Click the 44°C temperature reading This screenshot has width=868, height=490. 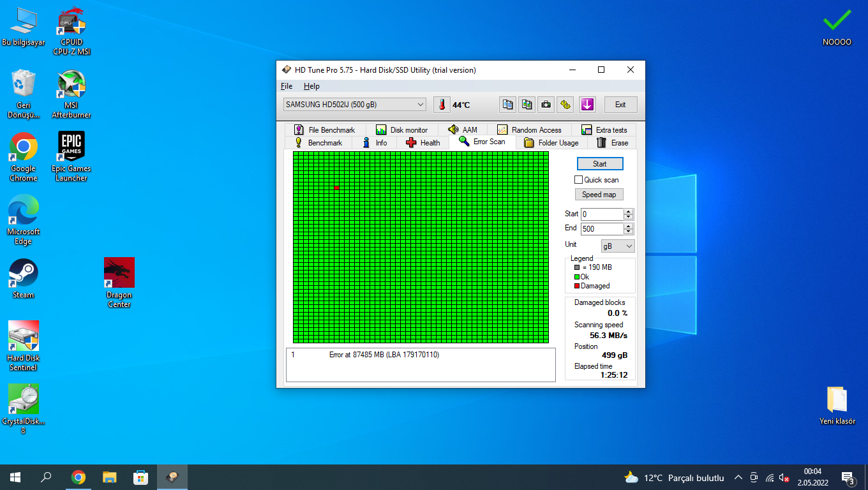tap(461, 105)
